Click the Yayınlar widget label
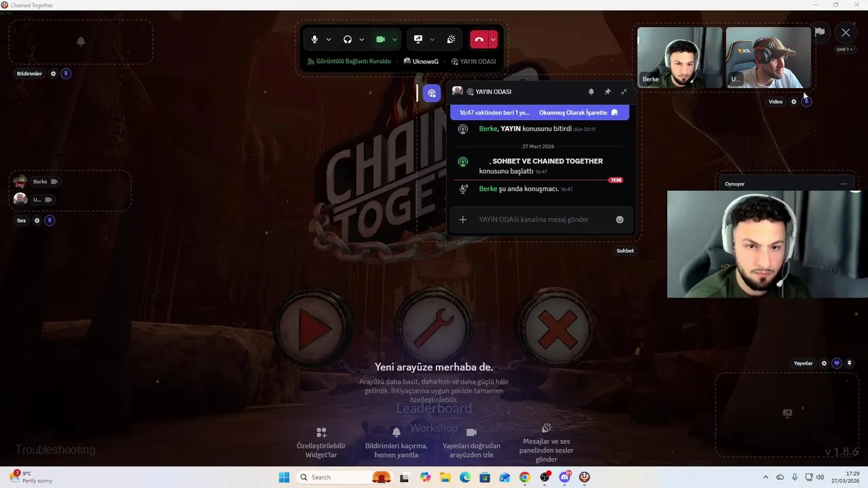This screenshot has height=488, width=868. coord(803,363)
